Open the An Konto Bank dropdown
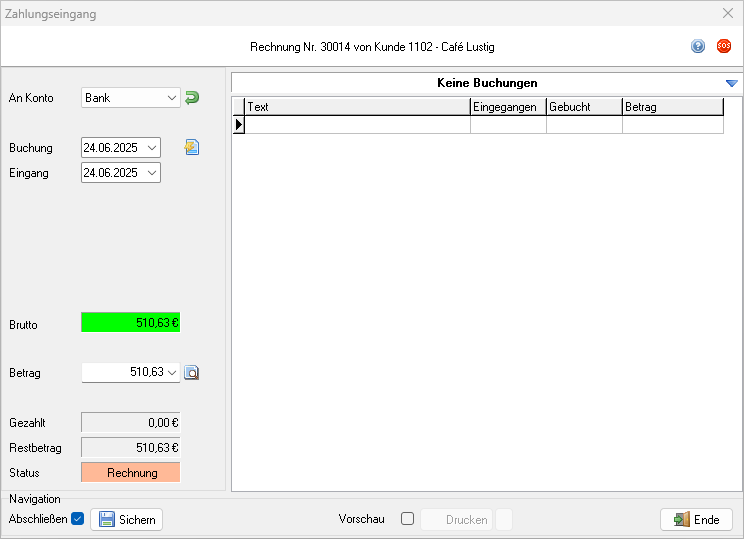Screen dimensions: 744x539 [172, 97]
